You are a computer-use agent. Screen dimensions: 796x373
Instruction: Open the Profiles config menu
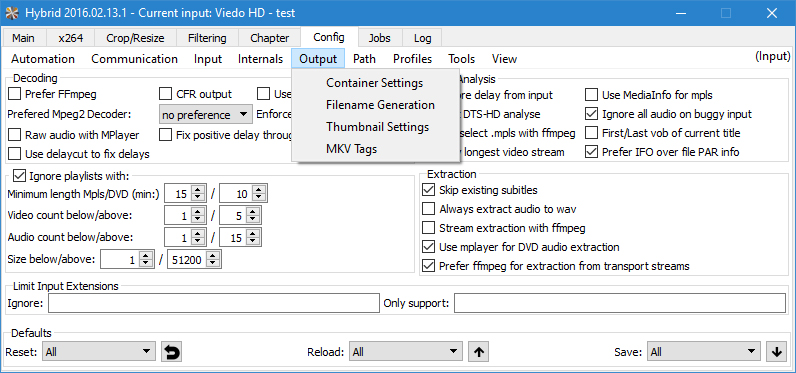412,59
